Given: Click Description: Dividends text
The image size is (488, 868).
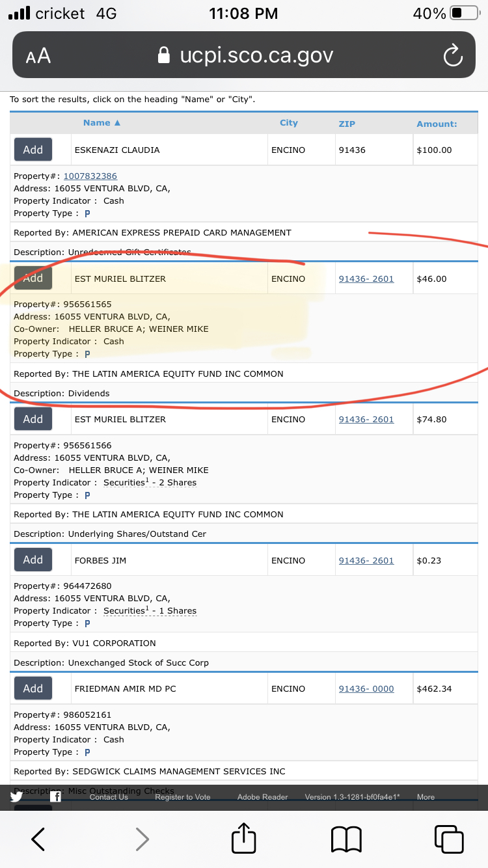Looking at the screenshot, I should click(x=62, y=393).
